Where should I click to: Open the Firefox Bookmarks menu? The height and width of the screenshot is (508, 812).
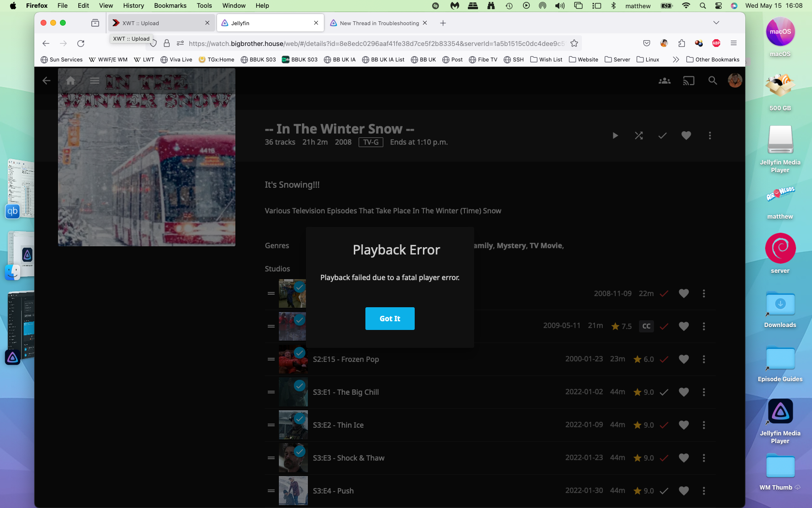(170, 6)
